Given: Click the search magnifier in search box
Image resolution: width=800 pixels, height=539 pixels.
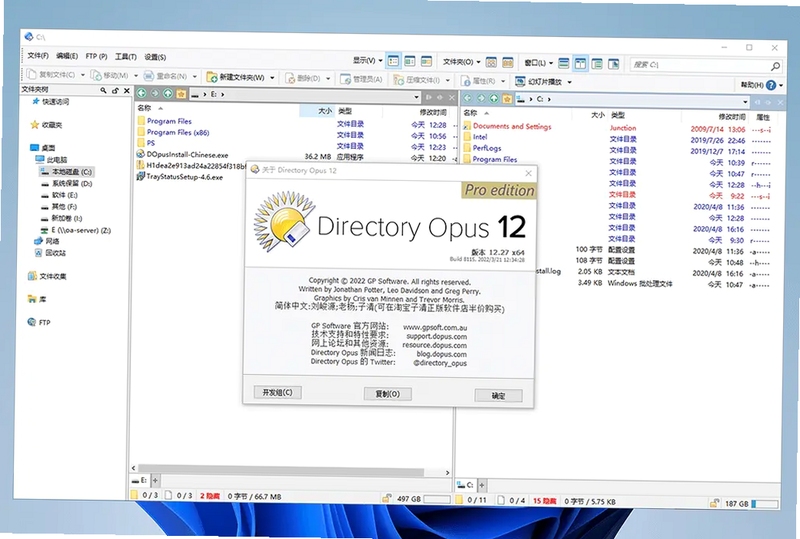Looking at the screenshot, I should [x=776, y=66].
